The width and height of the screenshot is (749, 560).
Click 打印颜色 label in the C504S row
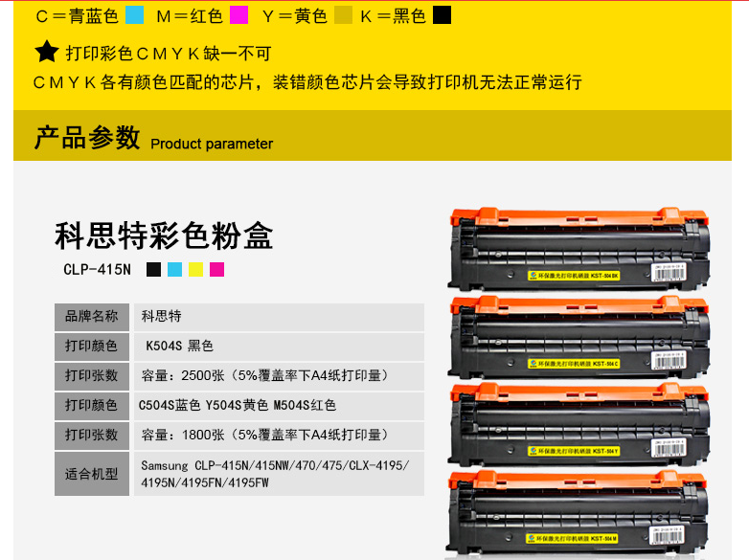tap(92, 405)
